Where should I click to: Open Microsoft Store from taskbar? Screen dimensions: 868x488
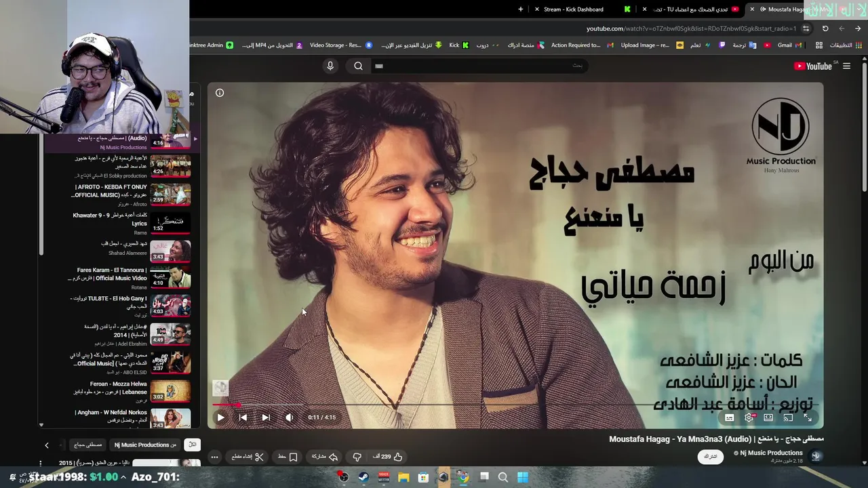click(423, 477)
